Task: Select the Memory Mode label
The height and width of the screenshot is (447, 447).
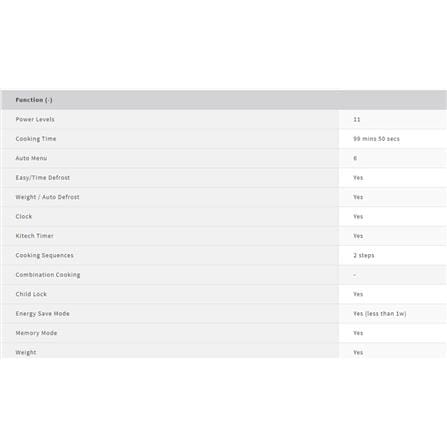Action: click(x=36, y=333)
